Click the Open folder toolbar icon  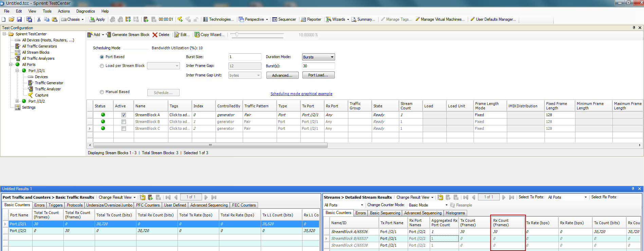point(12,19)
